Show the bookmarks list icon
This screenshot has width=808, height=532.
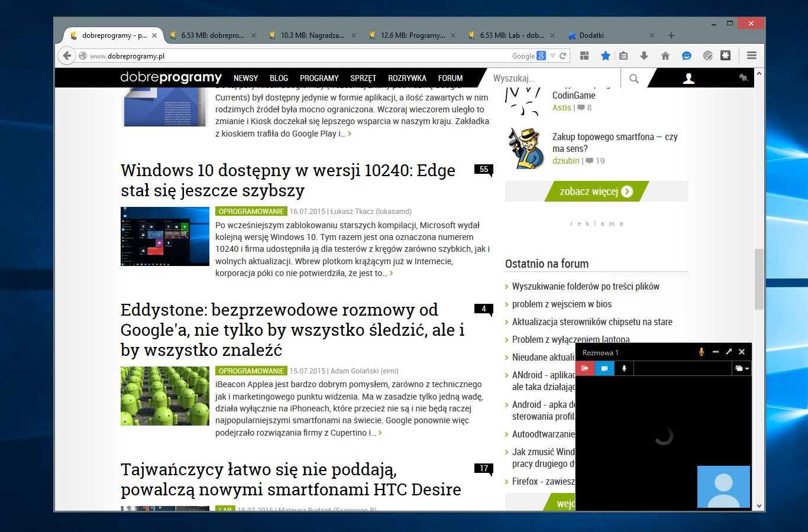click(x=623, y=56)
